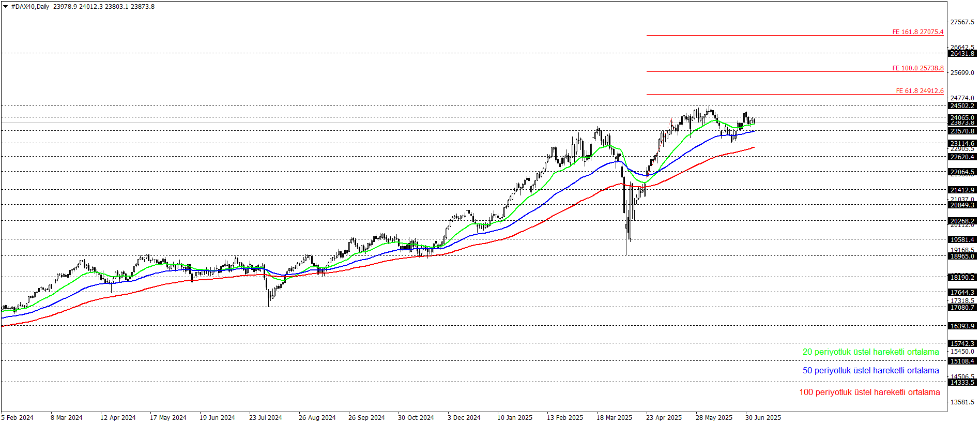Click the 26 Aug 2024 date label

click(317, 418)
